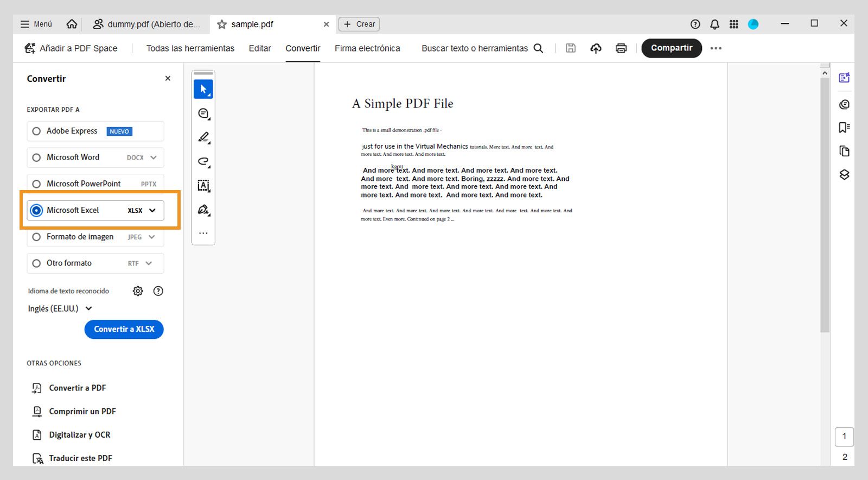Screen dimensions: 868x480
Task: Open the notifications bell
Action: [714, 24]
